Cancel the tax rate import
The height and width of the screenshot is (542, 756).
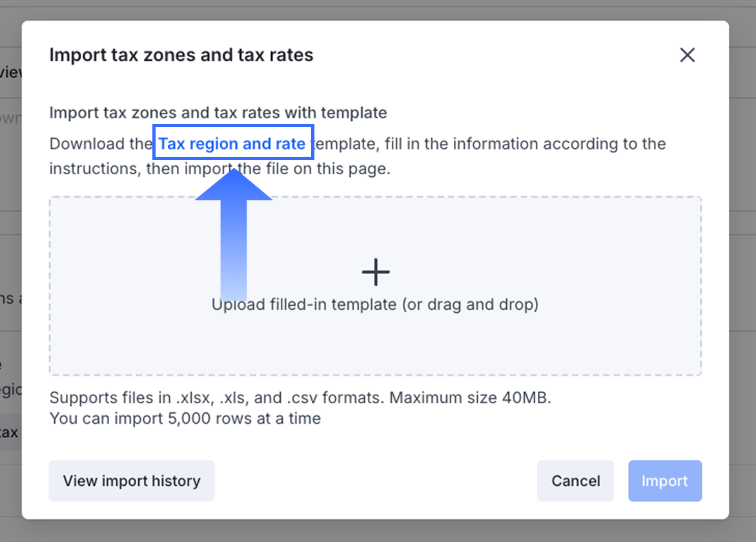575,481
